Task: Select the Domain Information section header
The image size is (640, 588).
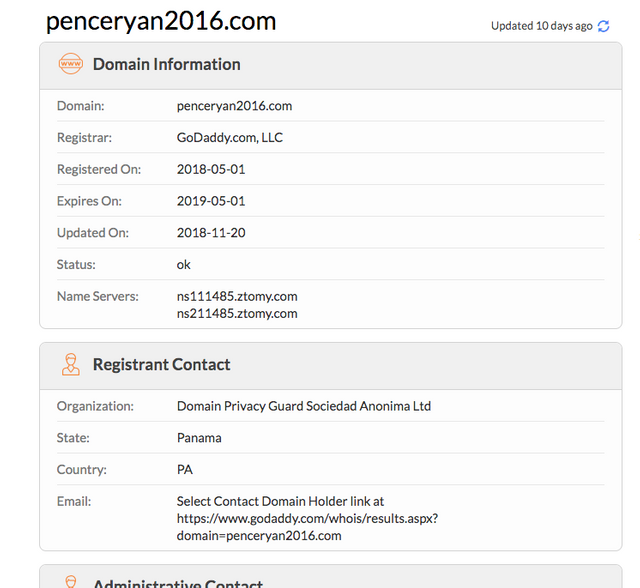Action: (x=166, y=64)
